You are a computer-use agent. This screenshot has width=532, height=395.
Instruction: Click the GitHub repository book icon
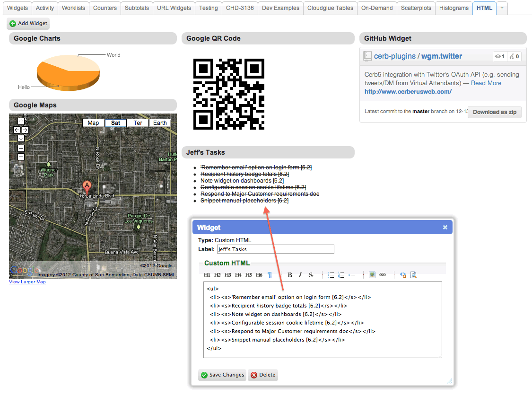[x=367, y=56]
